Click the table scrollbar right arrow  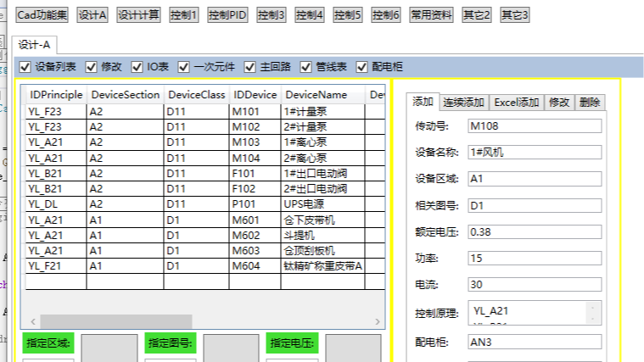[378, 321]
